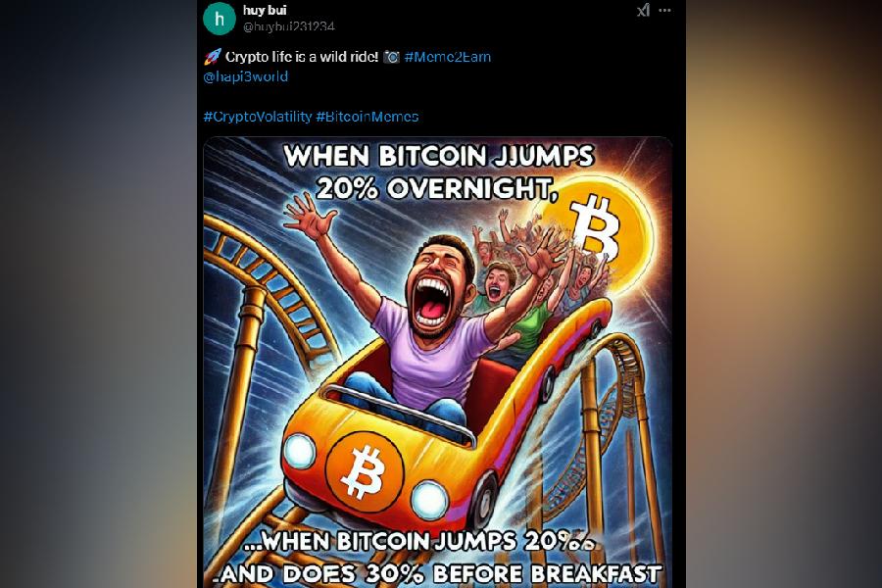
Task: Open the #Meme2Earn hashtag
Action: tap(447, 57)
